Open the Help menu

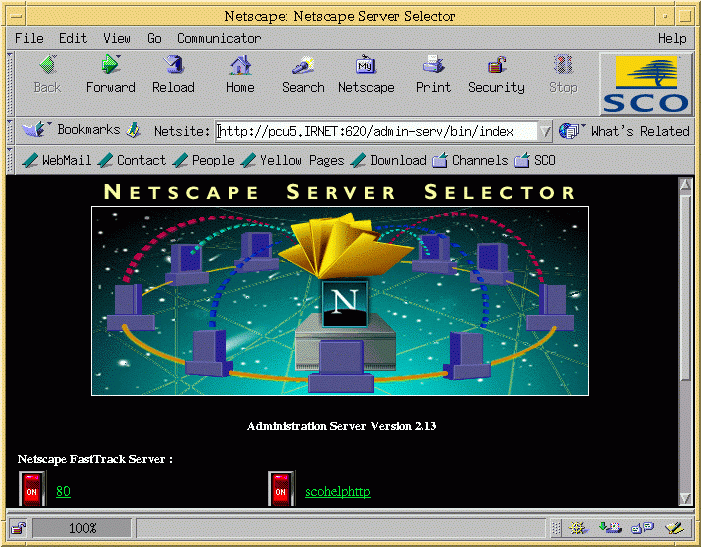672,38
